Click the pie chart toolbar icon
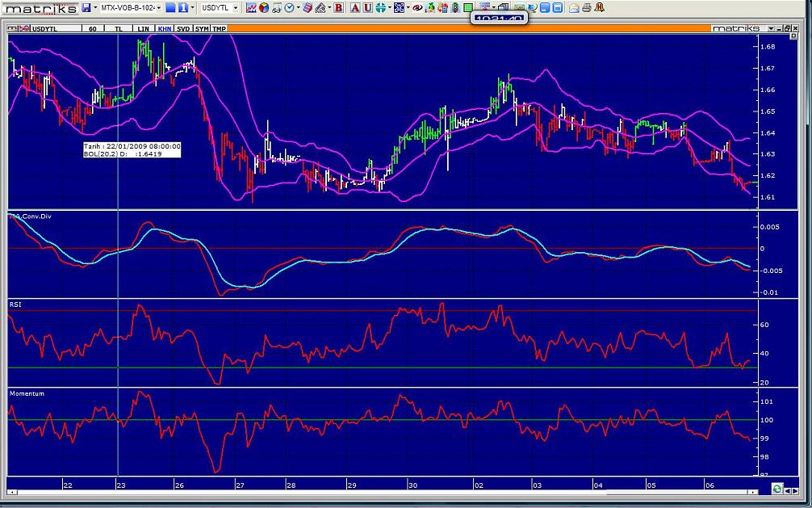The width and height of the screenshot is (812, 508). (x=263, y=8)
